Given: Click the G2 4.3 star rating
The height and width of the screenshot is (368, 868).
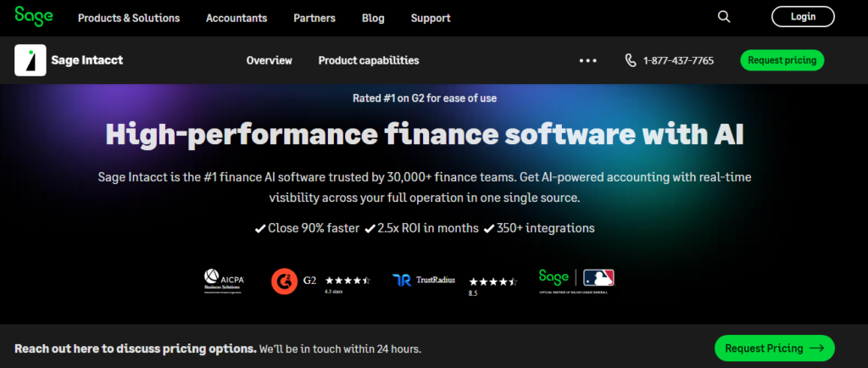Looking at the screenshot, I should coord(347,284).
